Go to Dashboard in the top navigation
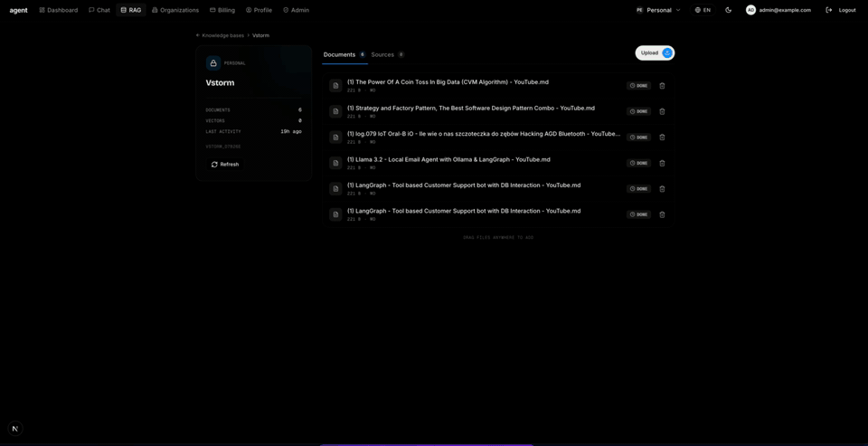 [x=59, y=10]
